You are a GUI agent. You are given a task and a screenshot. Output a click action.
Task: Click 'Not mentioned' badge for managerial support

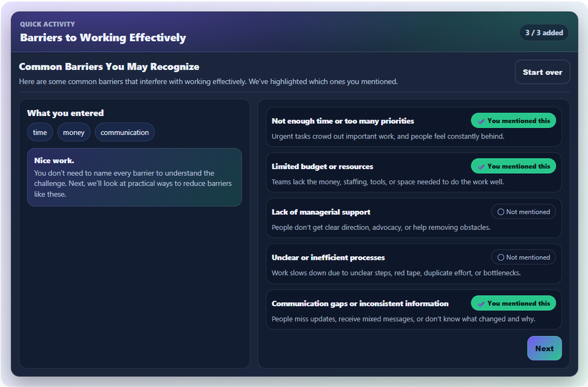[523, 212]
